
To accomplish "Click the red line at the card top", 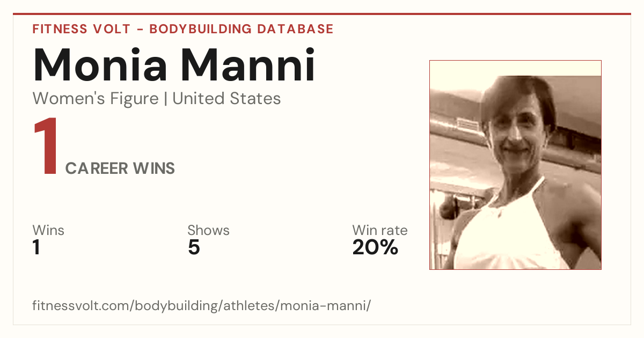I will pos(322,14).
